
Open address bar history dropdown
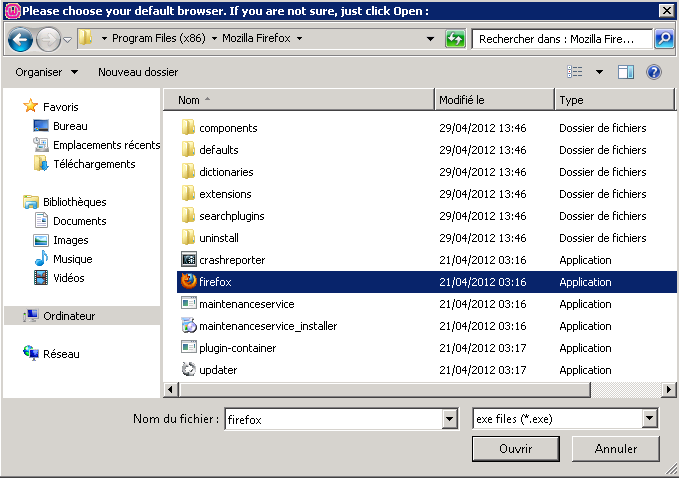[430, 39]
